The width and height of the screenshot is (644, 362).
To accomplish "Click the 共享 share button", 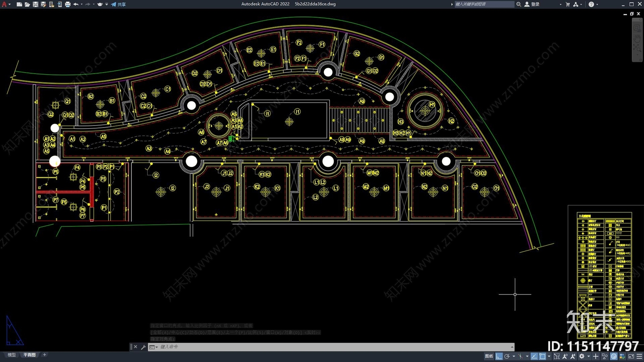I will (x=119, y=4).
